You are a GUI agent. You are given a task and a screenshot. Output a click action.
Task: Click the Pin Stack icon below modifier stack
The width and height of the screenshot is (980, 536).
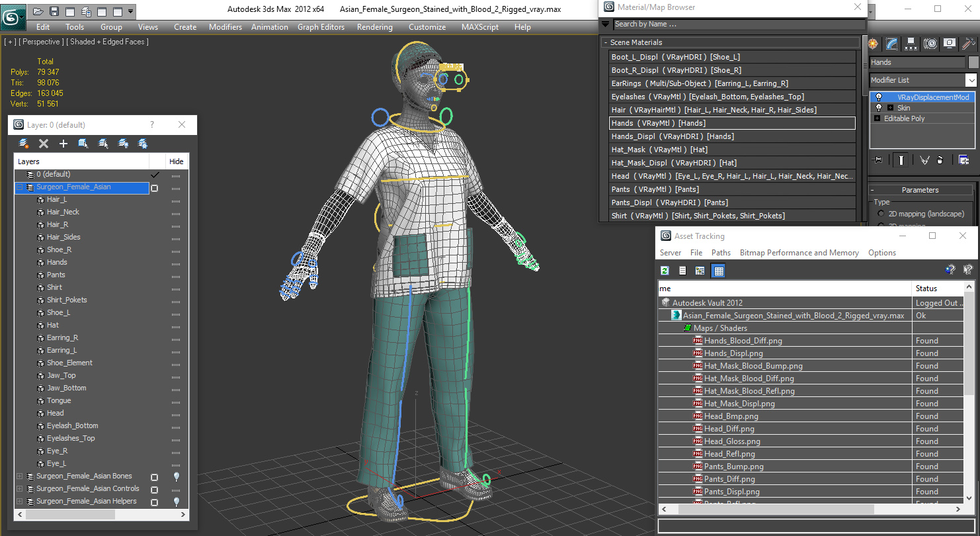point(878,159)
